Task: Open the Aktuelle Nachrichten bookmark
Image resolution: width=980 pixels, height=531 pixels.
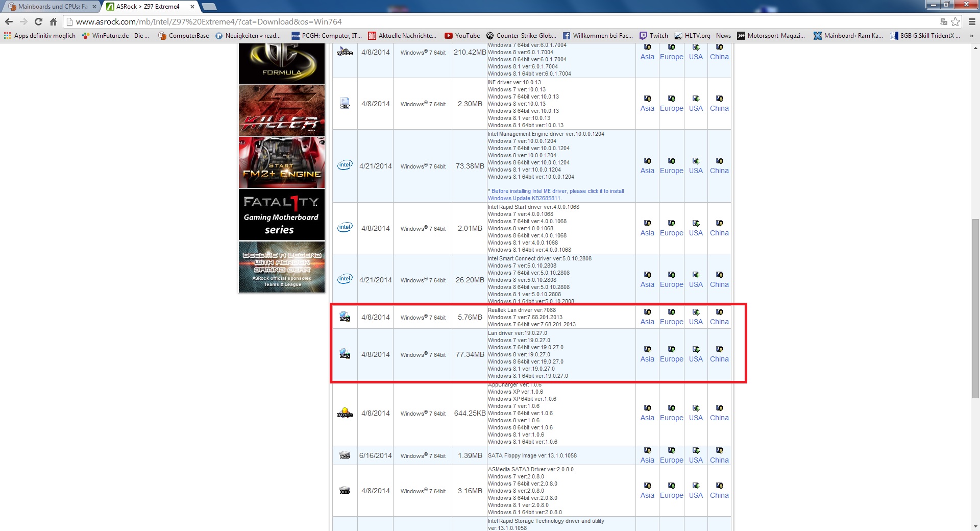Action: click(402, 36)
